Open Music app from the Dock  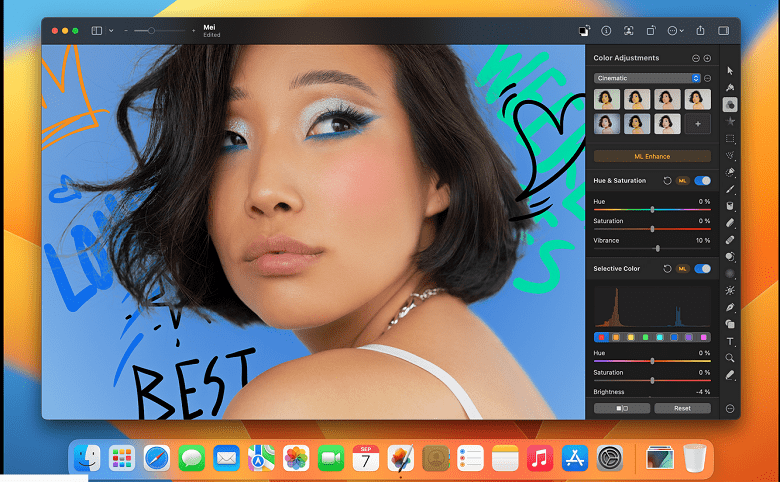tap(540, 458)
